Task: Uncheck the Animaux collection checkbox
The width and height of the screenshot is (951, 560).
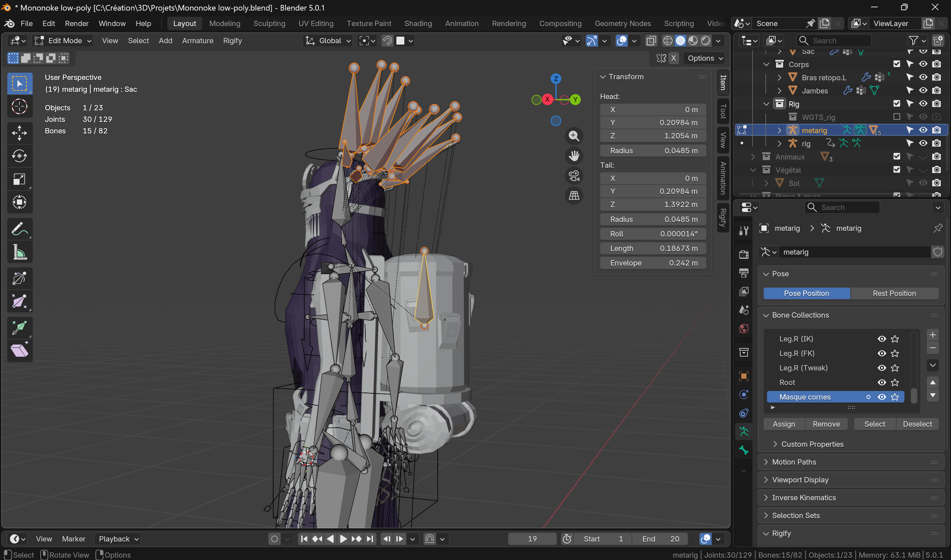Action: pos(896,156)
